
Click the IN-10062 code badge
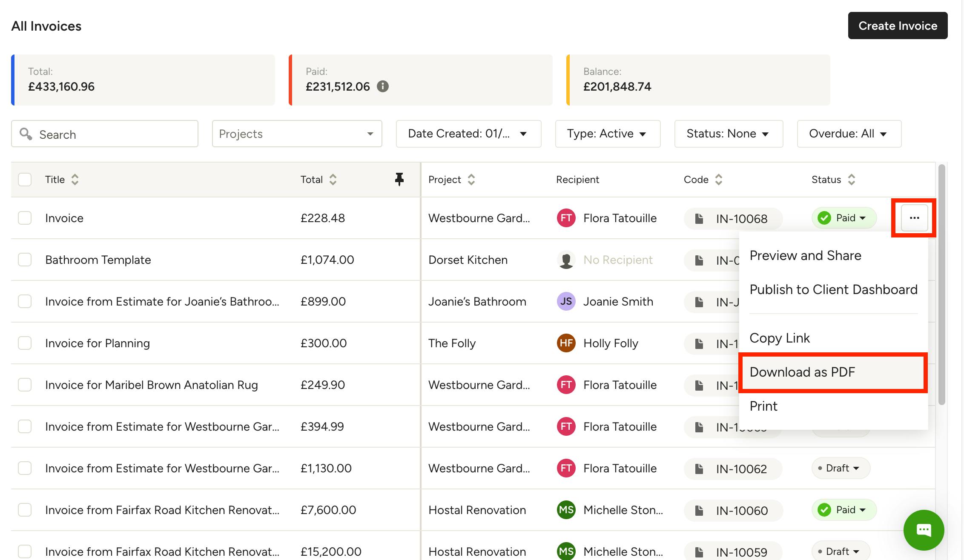(x=733, y=469)
